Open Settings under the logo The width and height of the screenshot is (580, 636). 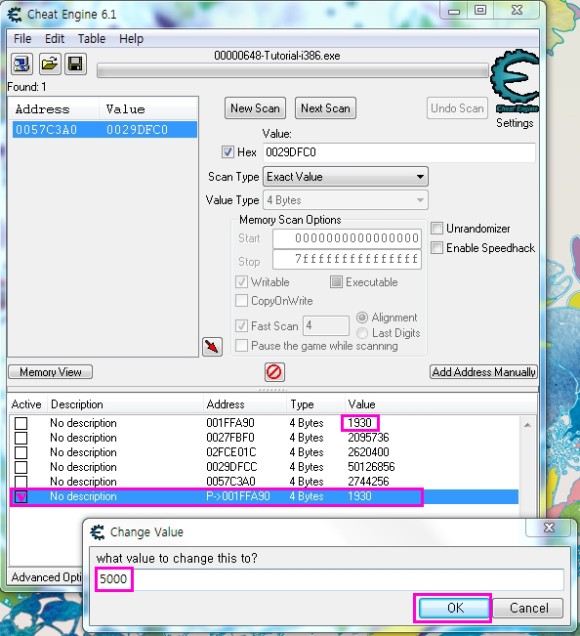coord(515,123)
